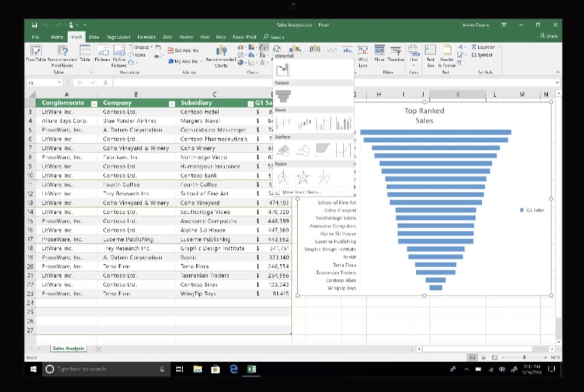Image resolution: width=584 pixels, height=392 pixels.
Task: Switch to Page Break Preview view
Action: point(494,358)
